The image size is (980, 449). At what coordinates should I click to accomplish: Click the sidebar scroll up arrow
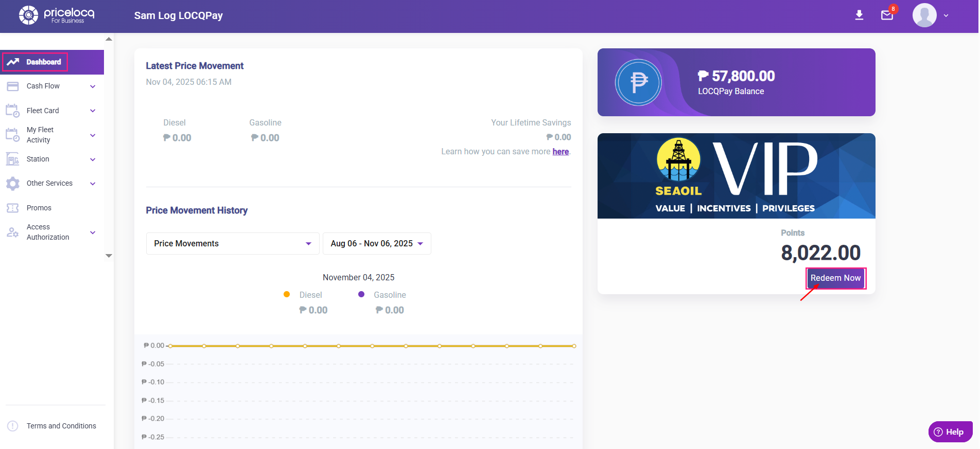tap(109, 39)
